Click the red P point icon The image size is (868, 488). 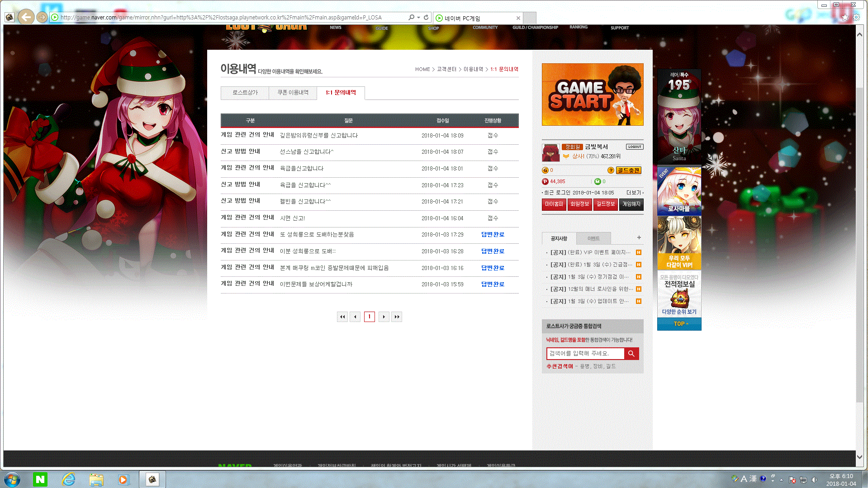(545, 182)
